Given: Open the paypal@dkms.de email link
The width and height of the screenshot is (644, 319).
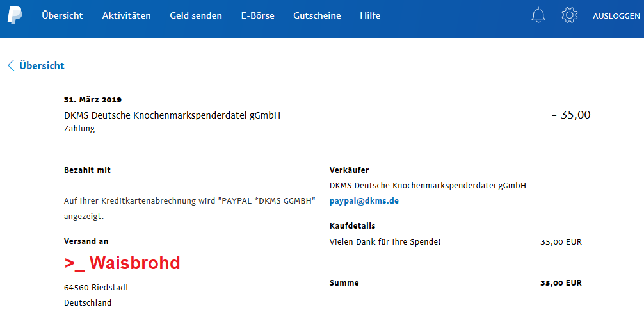Looking at the screenshot, I should coord(364,201).
